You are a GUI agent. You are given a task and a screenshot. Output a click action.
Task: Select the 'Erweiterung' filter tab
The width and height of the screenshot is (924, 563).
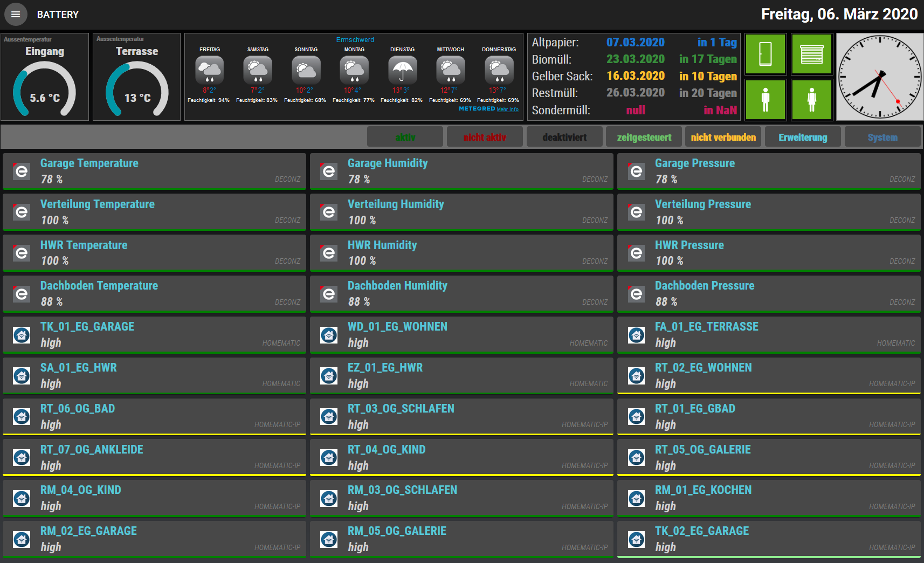(x=803, y=137)
